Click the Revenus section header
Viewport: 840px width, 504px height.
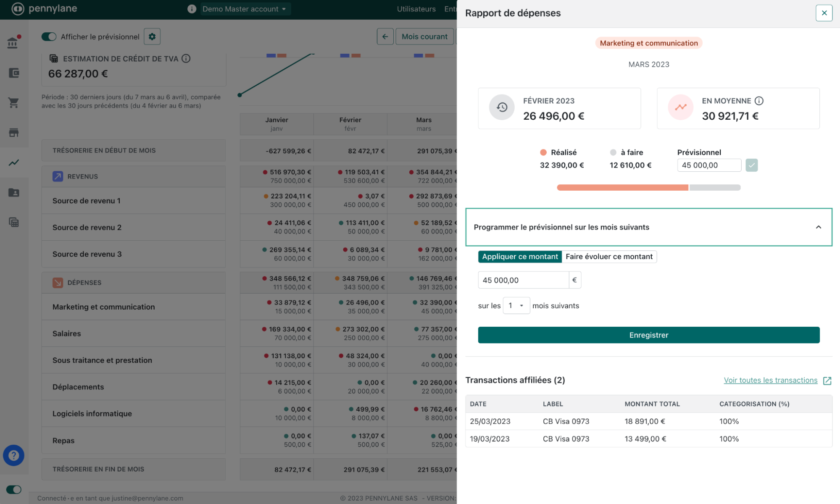[x=133, y=176]
